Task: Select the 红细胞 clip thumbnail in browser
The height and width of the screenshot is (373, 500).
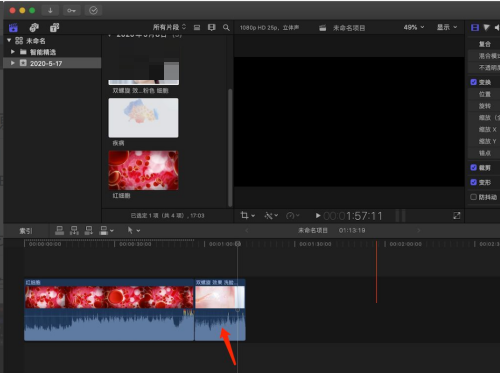Action: click(143, 170)
